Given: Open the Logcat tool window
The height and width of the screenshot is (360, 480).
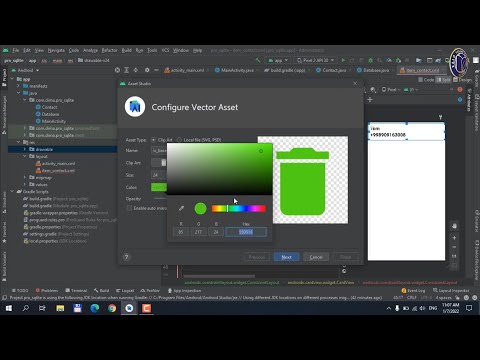Looking at the screenshot, I should click(125, 290).
